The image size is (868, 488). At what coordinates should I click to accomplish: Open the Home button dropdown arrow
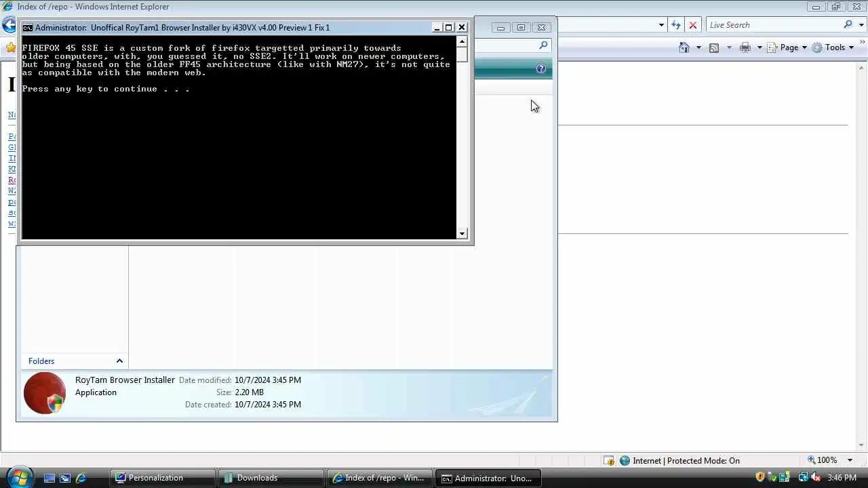[698, 47]
